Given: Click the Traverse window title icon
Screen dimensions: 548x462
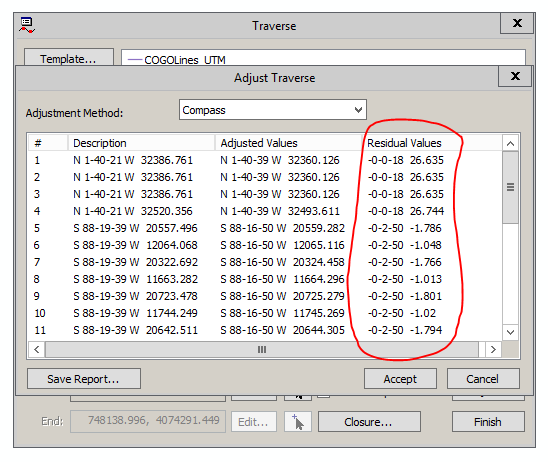Looking at the screenshot, I should [27, 25].
